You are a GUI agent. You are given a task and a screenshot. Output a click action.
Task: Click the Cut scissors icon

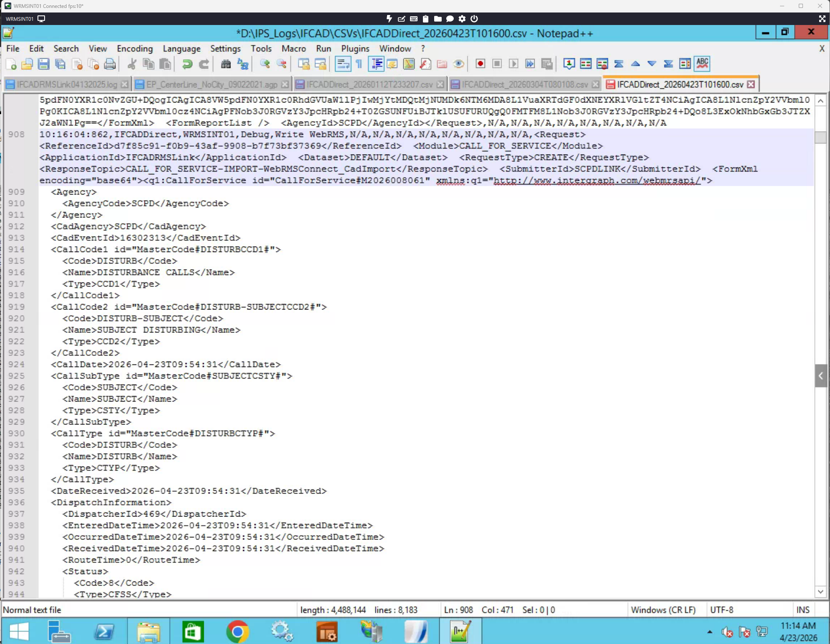click(132, 64)
